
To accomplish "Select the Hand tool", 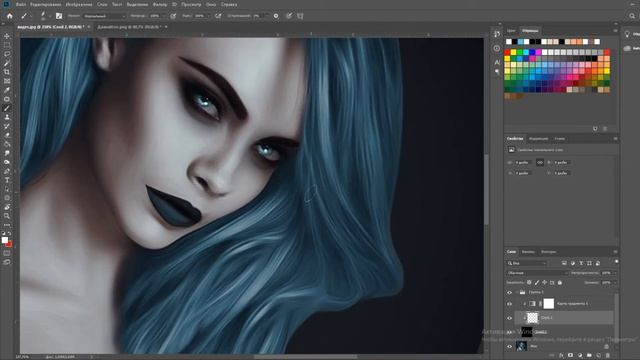I will pos(7,207).
